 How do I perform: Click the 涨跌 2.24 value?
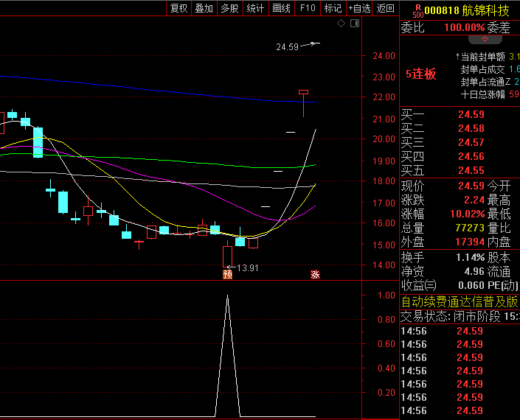[474, 200]
